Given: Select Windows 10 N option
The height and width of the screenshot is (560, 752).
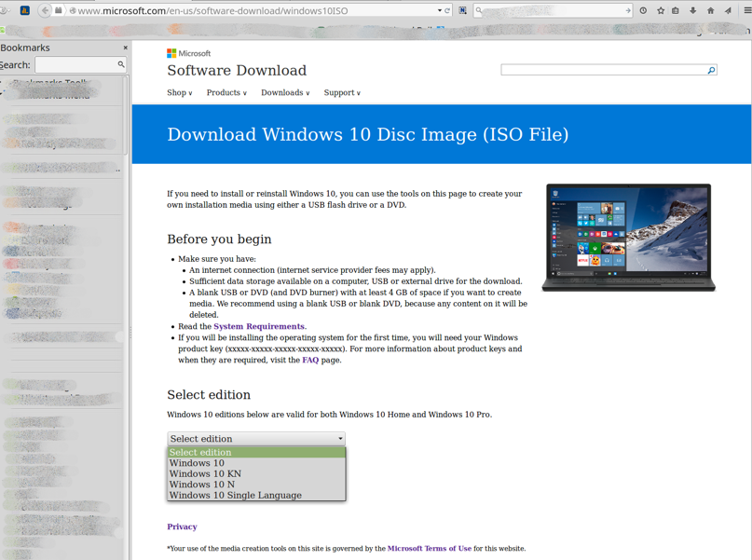Looking at the screenshot, I should pyautogui.click(x=256, y=485).
